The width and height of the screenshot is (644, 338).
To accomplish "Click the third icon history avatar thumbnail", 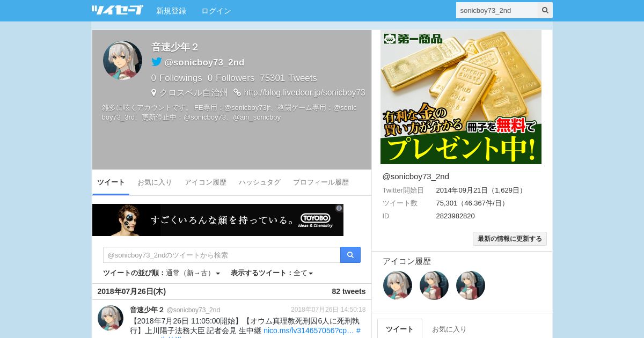I will (471, 285).
